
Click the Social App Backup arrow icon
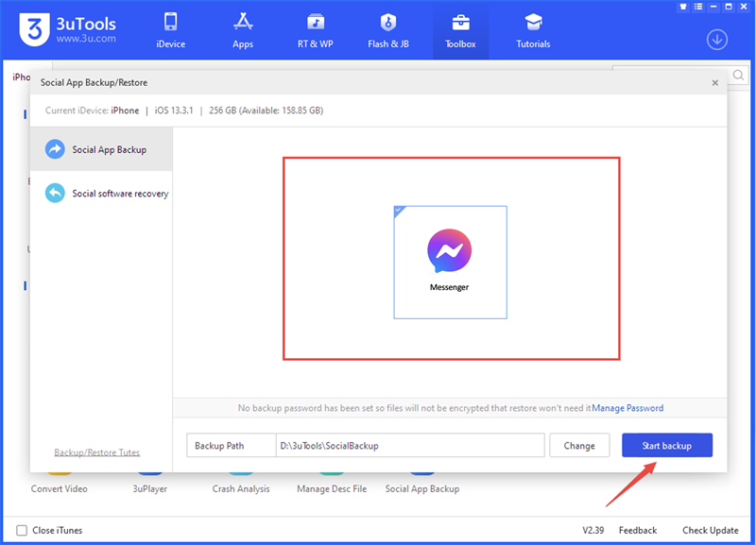click(55, 149)
